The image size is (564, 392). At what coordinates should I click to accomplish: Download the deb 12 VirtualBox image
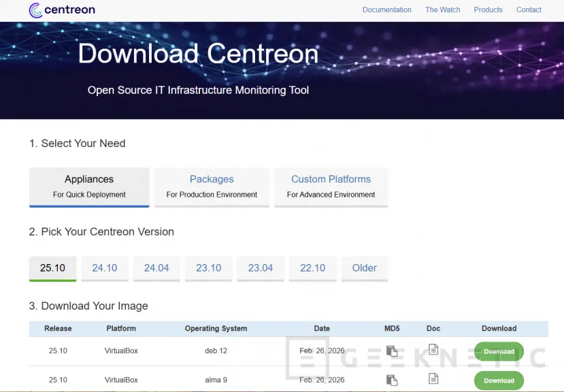coord(498,351)
